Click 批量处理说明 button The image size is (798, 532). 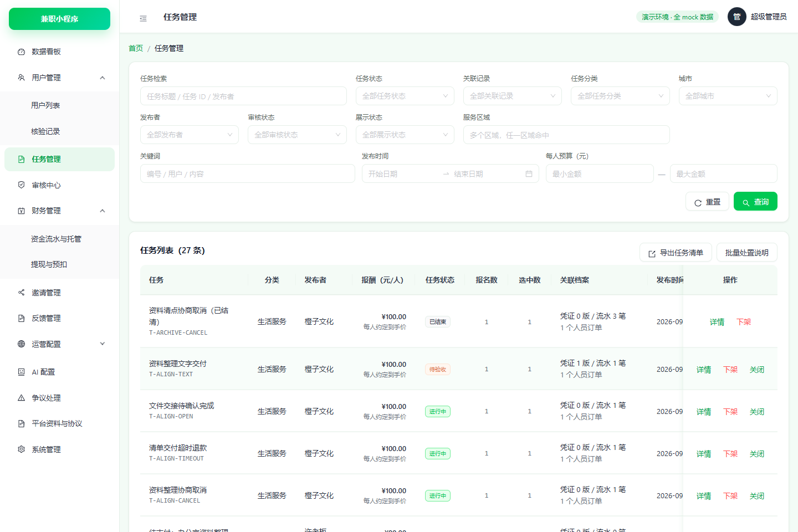click(747, 253)
